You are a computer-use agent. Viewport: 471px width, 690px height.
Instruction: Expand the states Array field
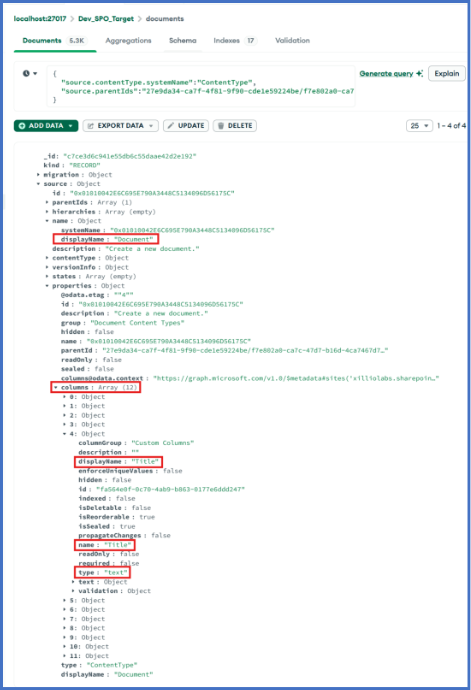click(x=47, y=276)
